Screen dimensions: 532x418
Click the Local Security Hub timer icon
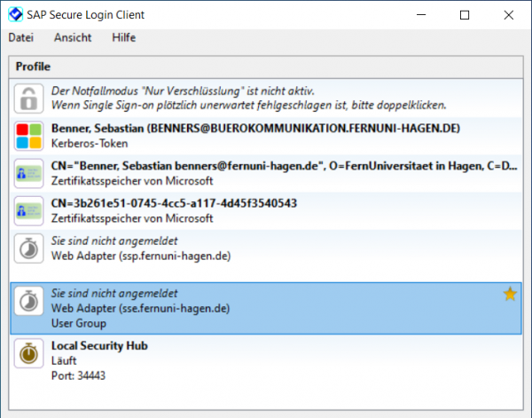coord(29,353)
